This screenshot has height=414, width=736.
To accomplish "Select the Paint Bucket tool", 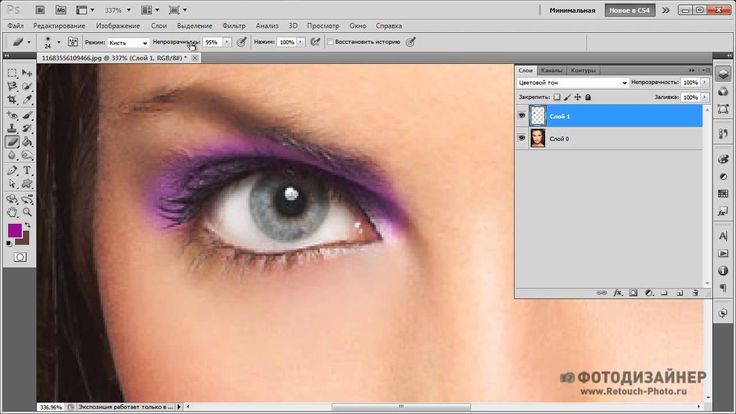I will click(x=27, y=141).
